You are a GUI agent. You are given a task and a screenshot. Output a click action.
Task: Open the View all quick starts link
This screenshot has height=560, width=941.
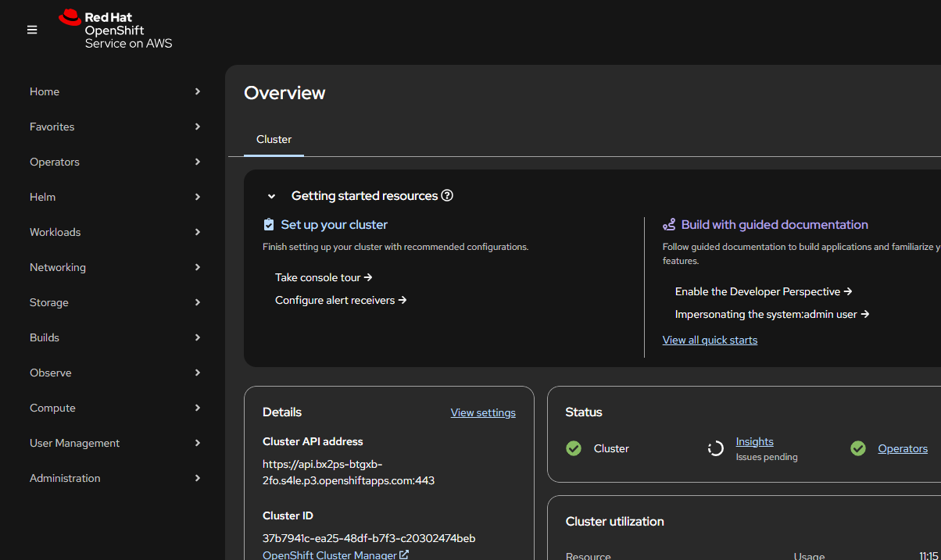pos(710,340)
